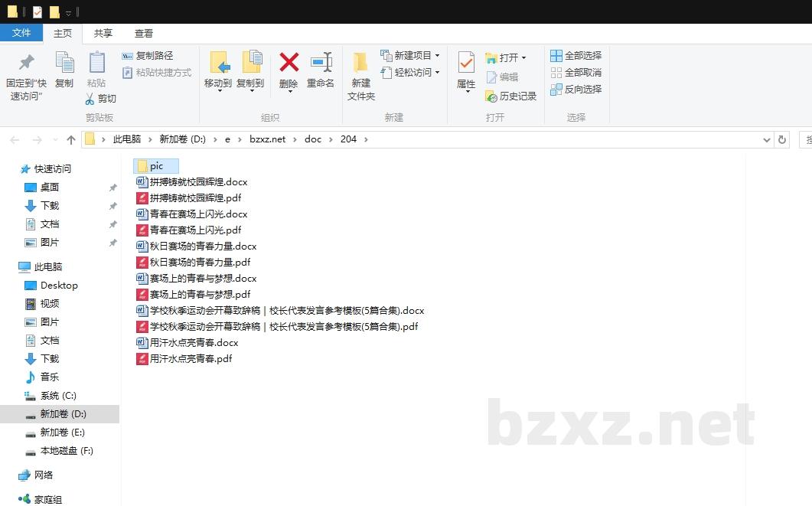Click the New Folder icon

tap(360, 63)
